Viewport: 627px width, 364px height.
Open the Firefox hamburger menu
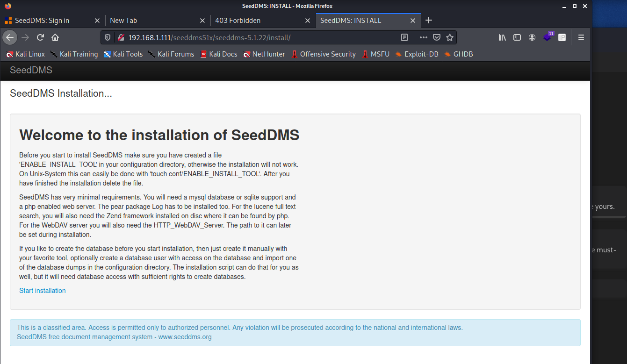pyautogui.click(x=581, y=37)
